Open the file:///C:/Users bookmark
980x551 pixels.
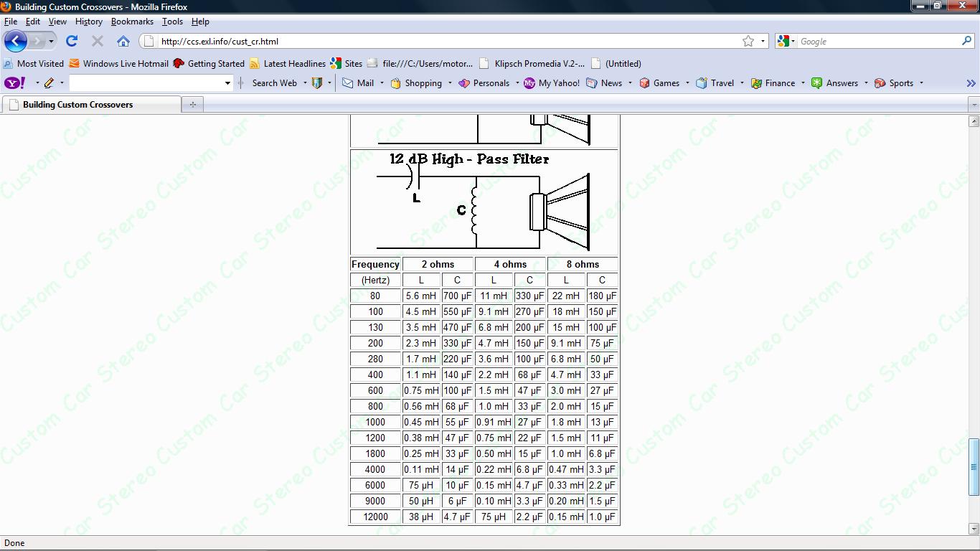tap(420, 63)
